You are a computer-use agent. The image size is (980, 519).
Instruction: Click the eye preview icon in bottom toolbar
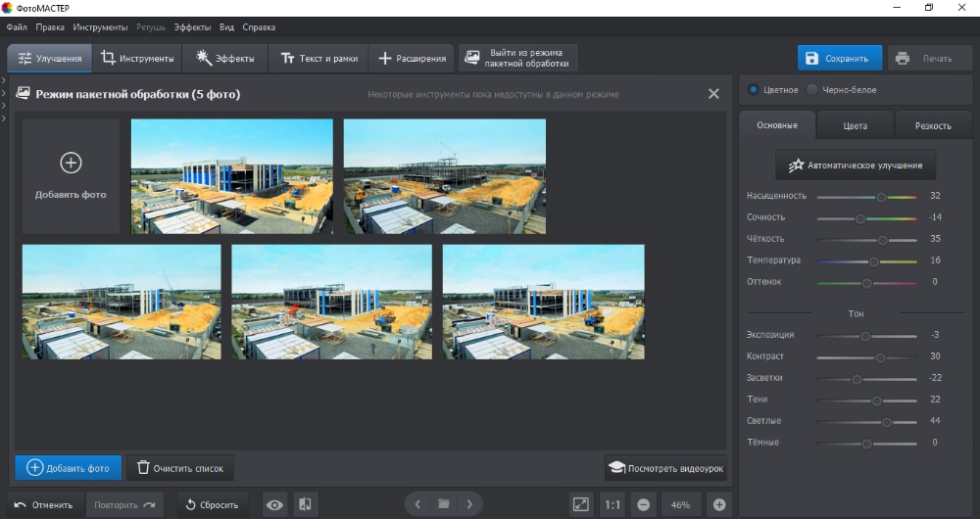click(275, 504)
